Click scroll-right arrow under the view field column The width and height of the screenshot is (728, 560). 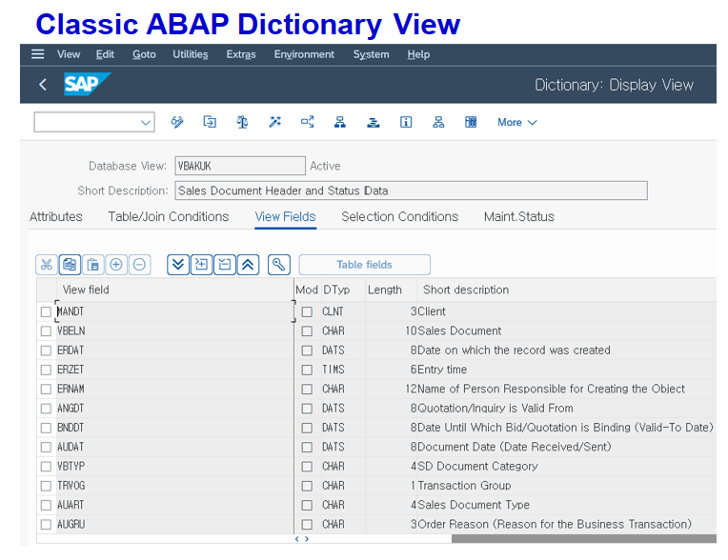[307, 539]
